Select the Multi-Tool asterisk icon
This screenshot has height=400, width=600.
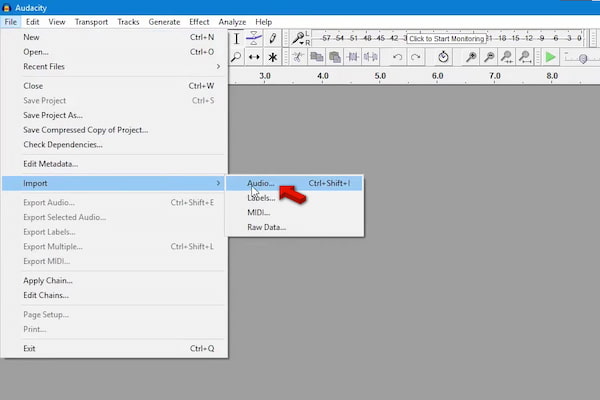pyautogui.click(x=272, y=57)
